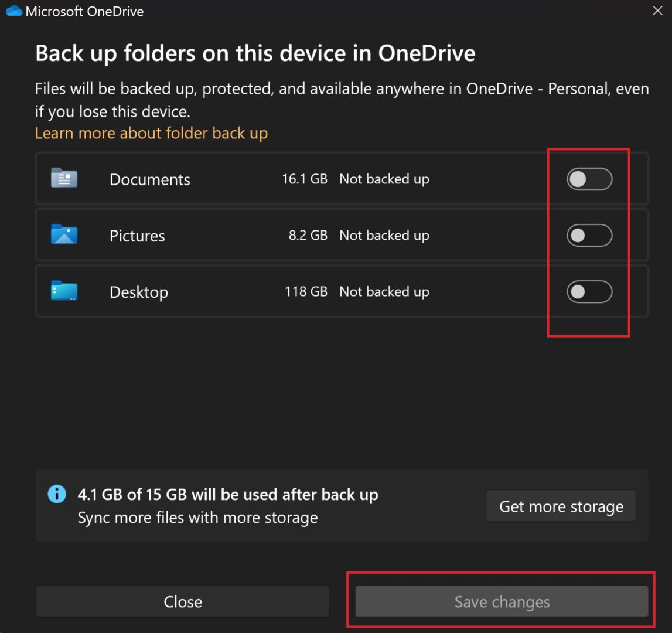Click the storage info icon
672x633 pixels.
[57, 494]
